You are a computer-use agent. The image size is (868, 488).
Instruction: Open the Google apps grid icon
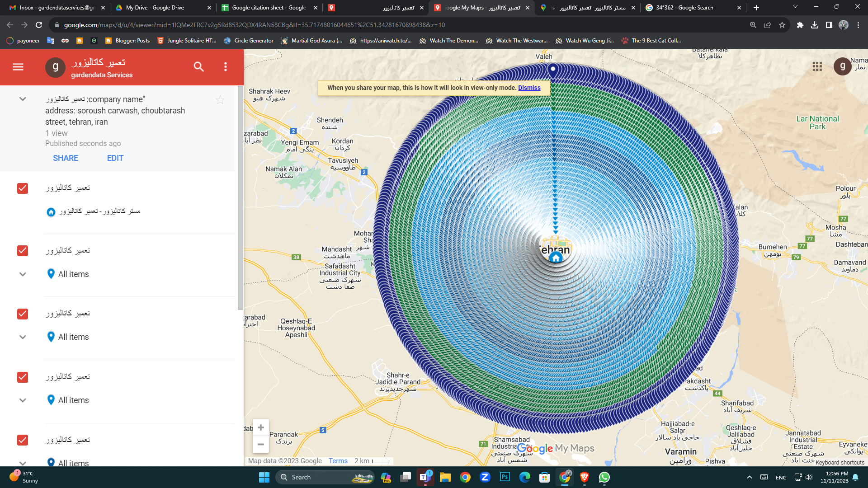pyautogui.click(x=817, y=67)
